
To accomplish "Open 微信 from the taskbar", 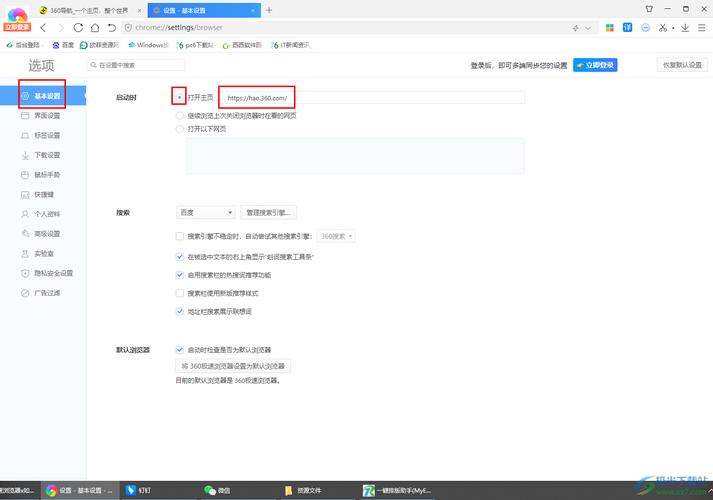I will [216, 491].
